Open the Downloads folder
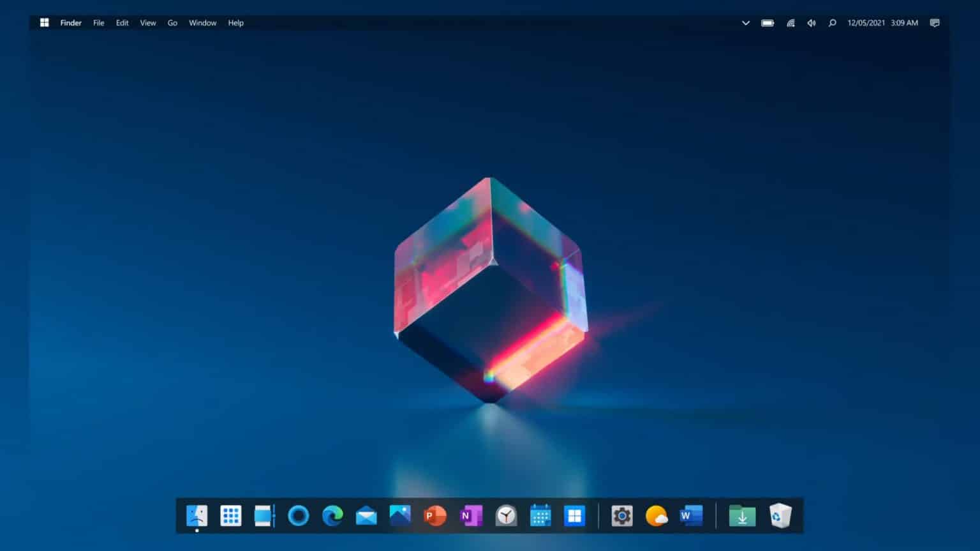Image resolution: width=980 pixels, height=551 pixels. (741, 515)
